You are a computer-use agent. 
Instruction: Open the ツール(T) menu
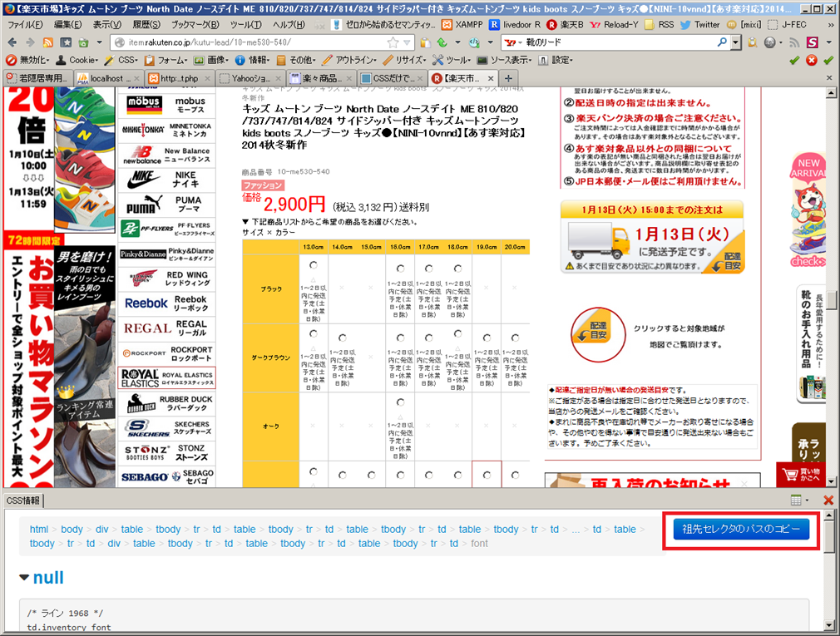click(246, 25)
